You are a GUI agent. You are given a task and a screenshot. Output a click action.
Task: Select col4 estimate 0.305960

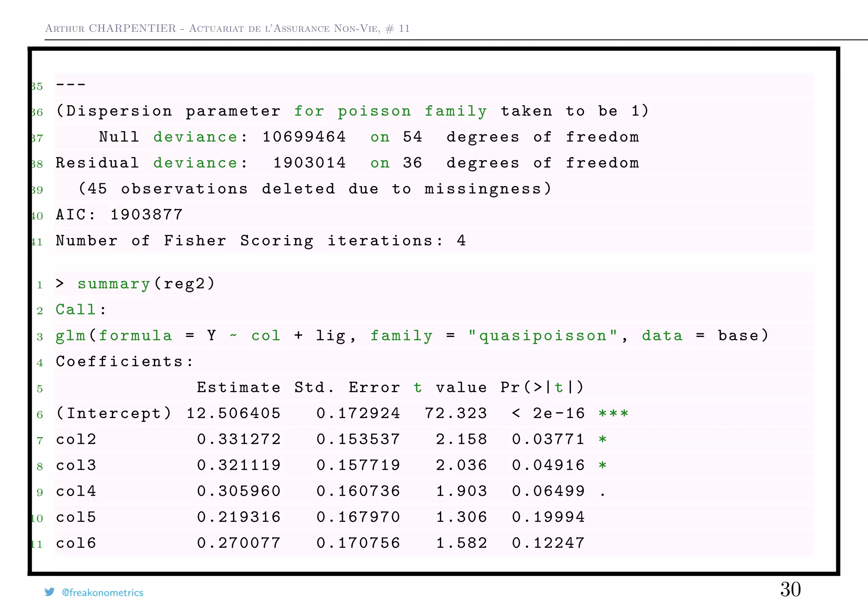239,491
